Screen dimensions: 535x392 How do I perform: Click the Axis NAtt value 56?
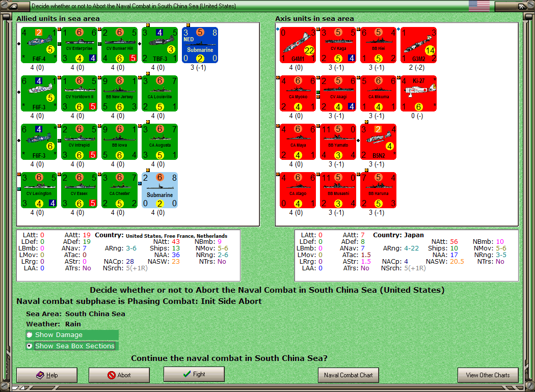(x=454, y=242)
